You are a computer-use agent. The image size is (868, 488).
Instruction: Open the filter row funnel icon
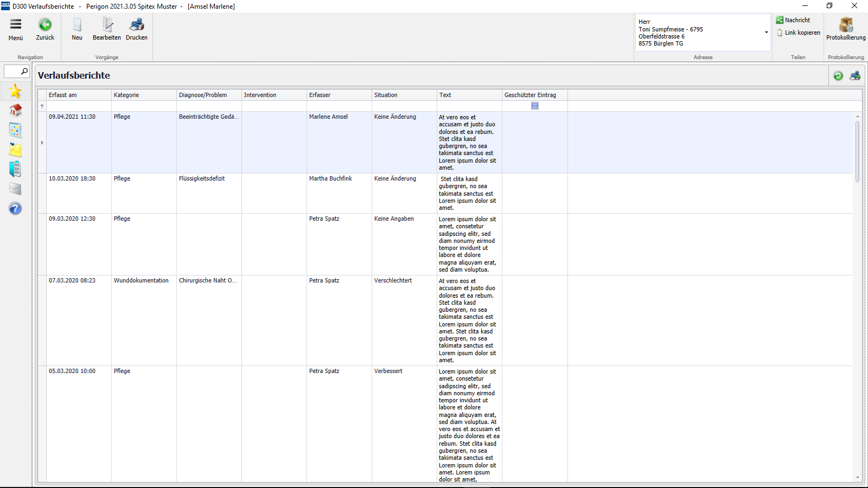(x=42, y=106)
